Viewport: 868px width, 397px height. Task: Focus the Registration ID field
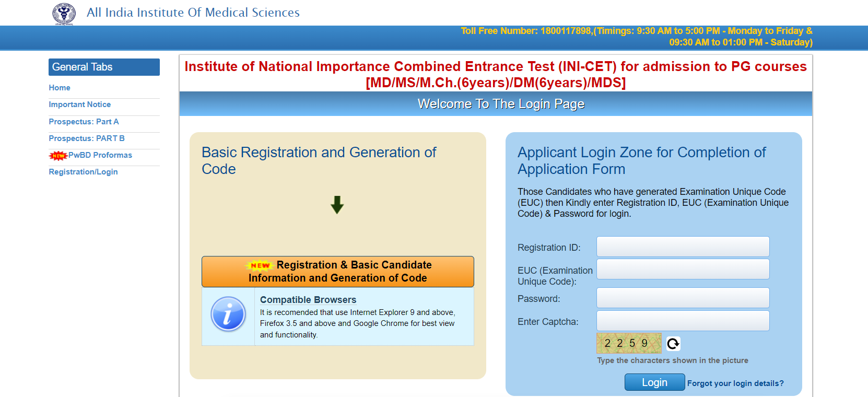(x=683, y=247)
